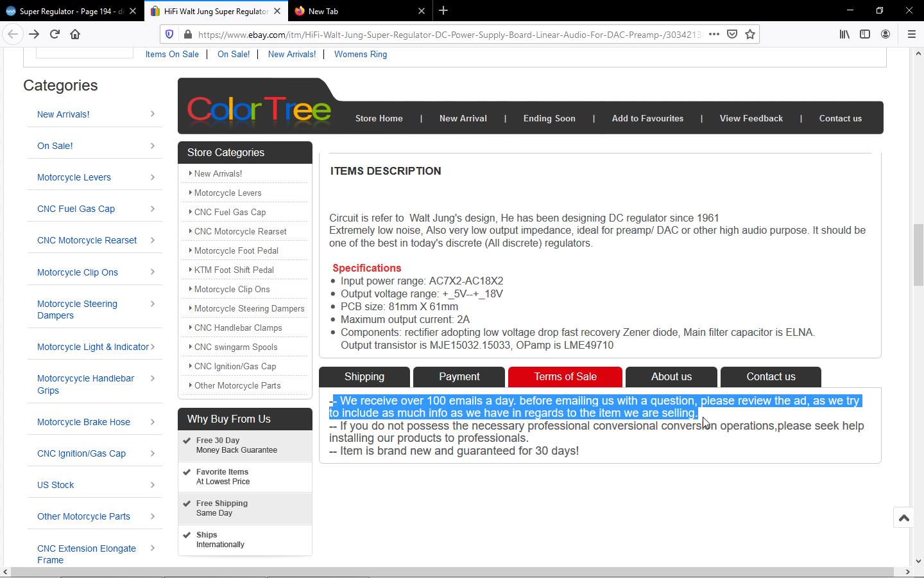Click Store Home in store header
Screen dimensions: 924x578
379,118
